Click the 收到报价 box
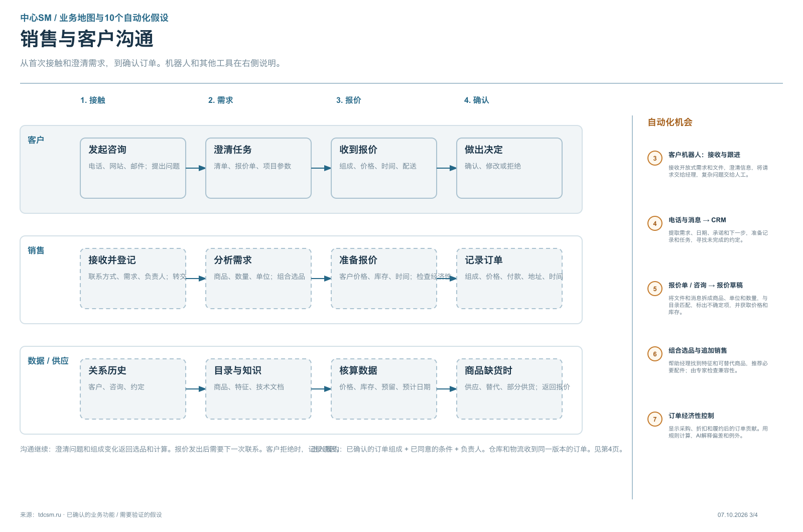The image size is (803, 532). (384, 168)
